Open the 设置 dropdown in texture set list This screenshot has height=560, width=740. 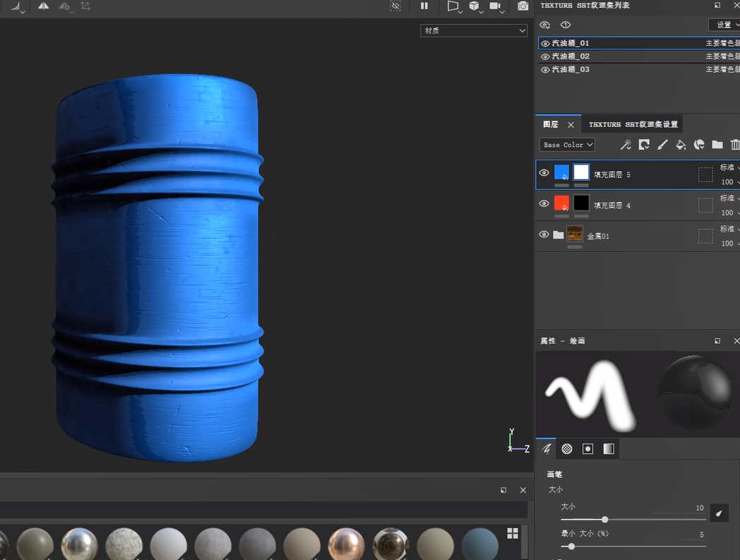pos(724,25)
